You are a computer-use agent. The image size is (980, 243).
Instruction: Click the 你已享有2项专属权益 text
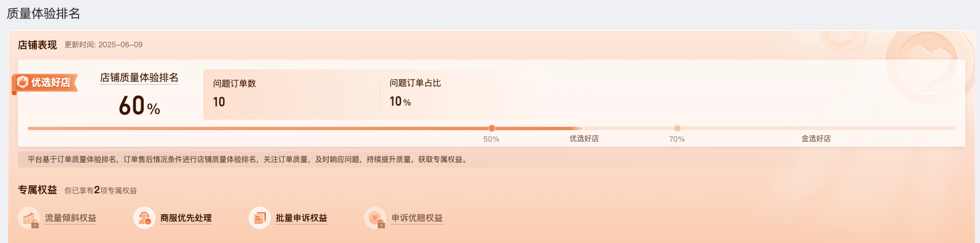[101, 190]
